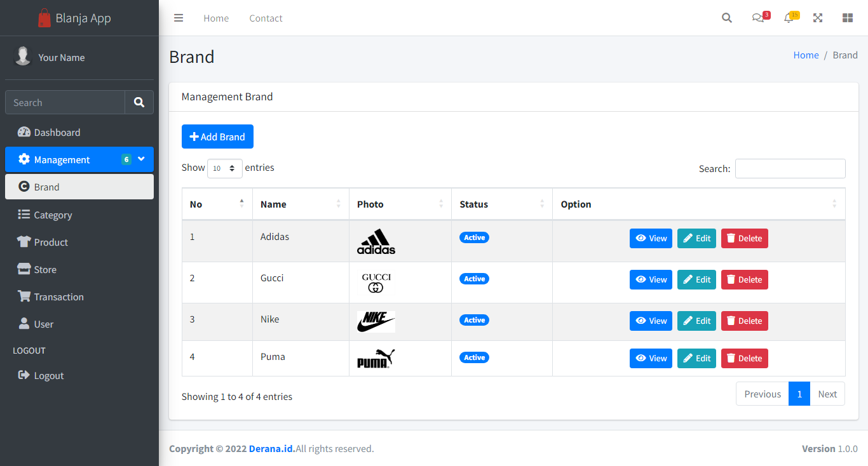Open Transaction in the sidebar
The width and height of the screenshot is (868, 466).
(79, 296)
